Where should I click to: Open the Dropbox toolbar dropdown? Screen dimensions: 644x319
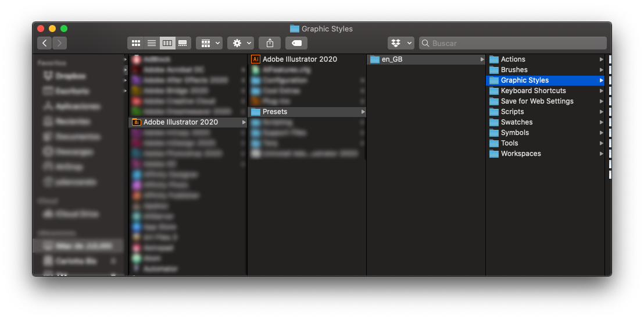click(401, 43)
